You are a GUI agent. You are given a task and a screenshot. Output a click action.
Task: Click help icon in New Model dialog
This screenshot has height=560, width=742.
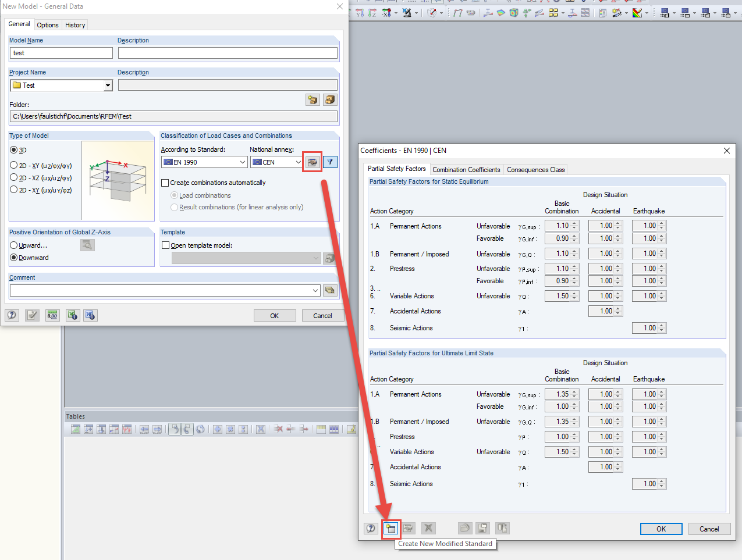(12, 315)
